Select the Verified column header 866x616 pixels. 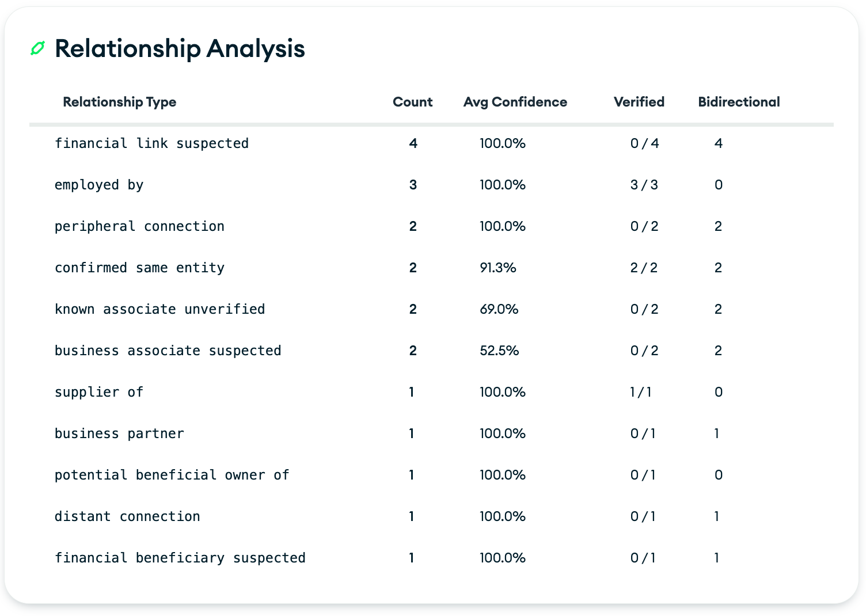pos(639,102)
